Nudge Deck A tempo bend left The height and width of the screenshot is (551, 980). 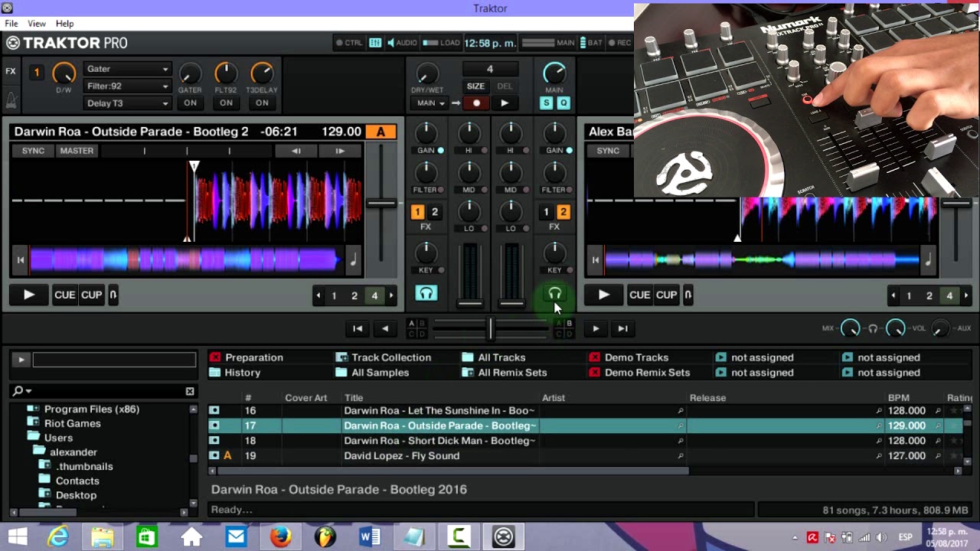[296, 151]
